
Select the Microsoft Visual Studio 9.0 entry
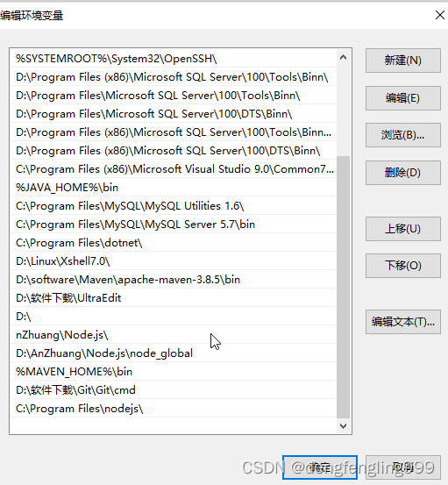point(173,169)
